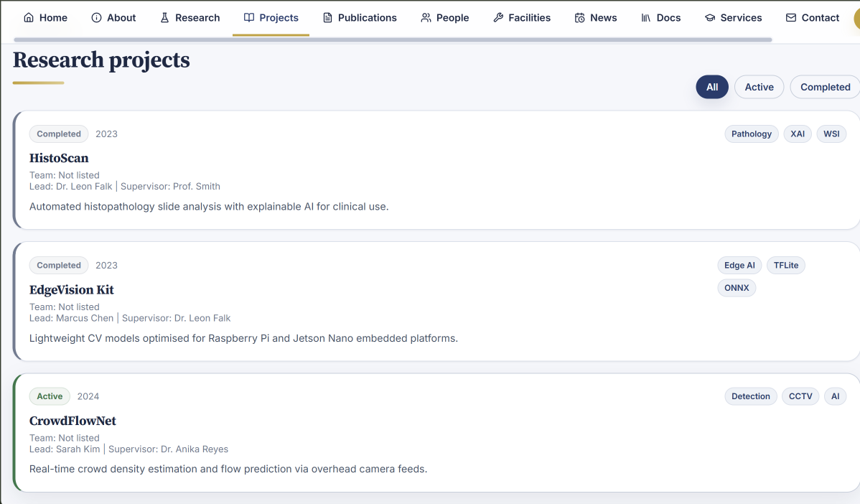
Task: Click the ONNX tag
Action: coord(737,288)
